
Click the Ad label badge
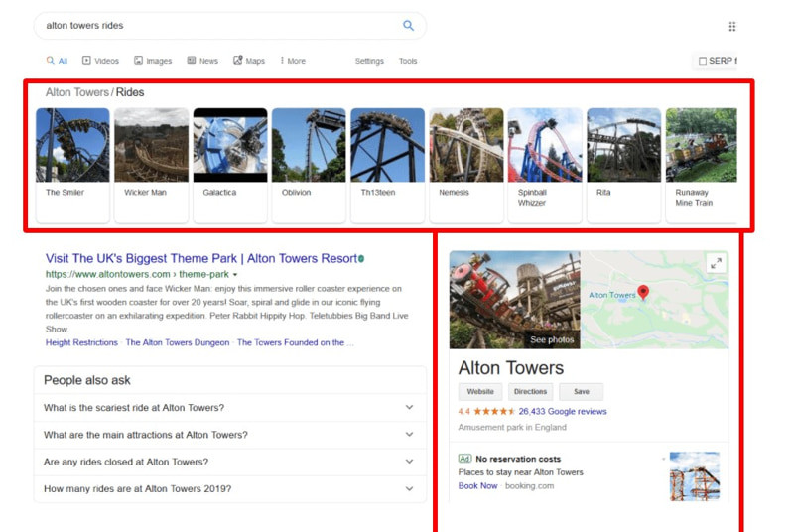pos(464,459)
